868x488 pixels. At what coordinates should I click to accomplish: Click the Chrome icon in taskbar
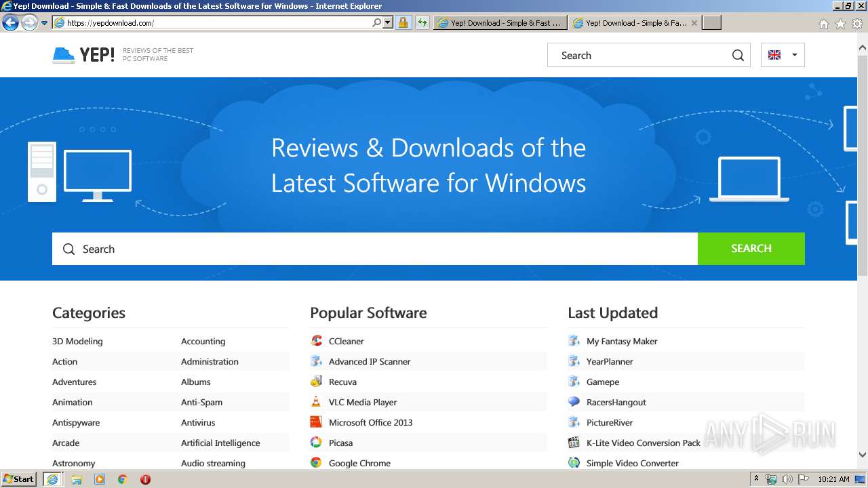point(122,479)
